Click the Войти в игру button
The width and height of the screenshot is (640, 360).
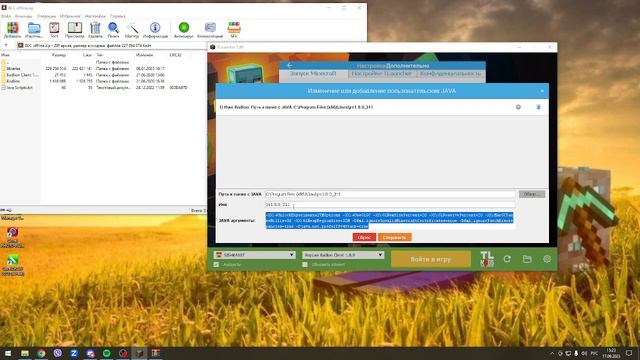(431, 259)
